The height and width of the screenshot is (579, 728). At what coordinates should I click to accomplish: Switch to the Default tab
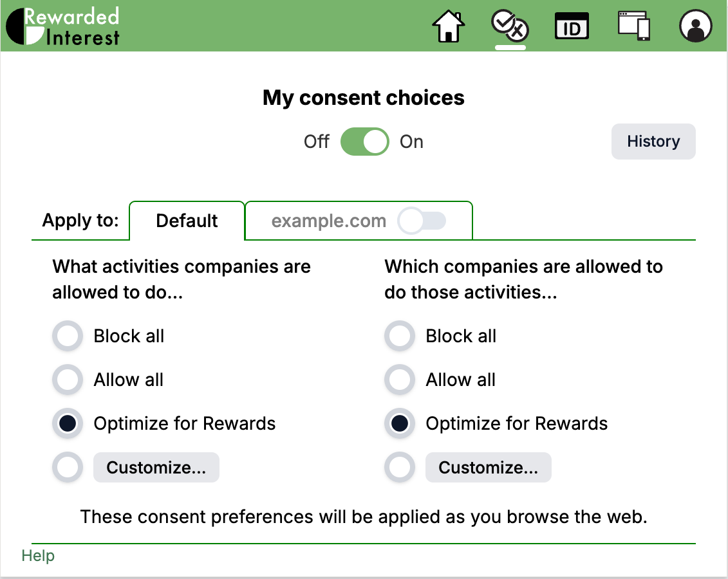tap(187, 221)
